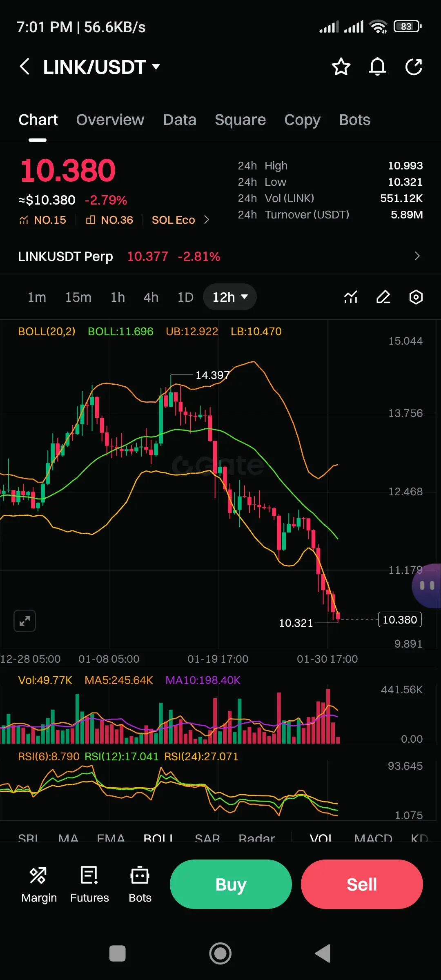Switch to the Data tab
This screenshot has width=441, height=980.
pyautogui.click(x=180, y=120)
